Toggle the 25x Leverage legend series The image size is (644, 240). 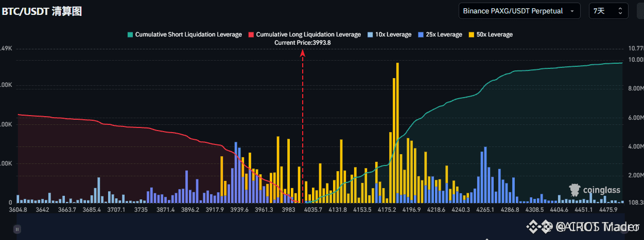click(440, 34)
